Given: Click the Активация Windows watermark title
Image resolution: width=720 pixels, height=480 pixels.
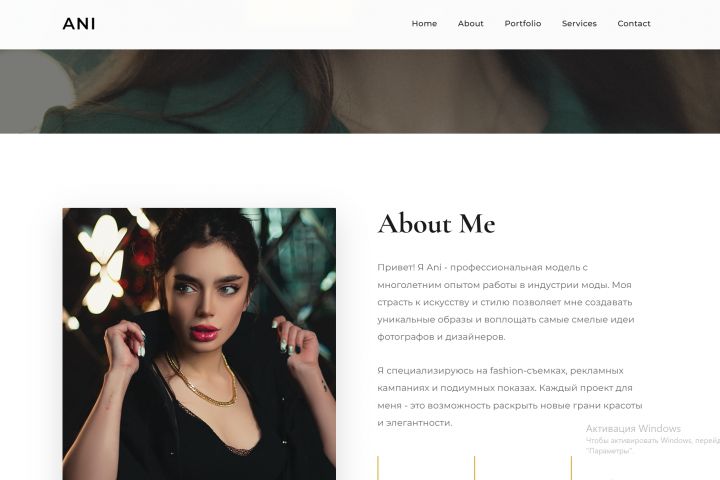Looking at the screenshot, I should (633, 429).
